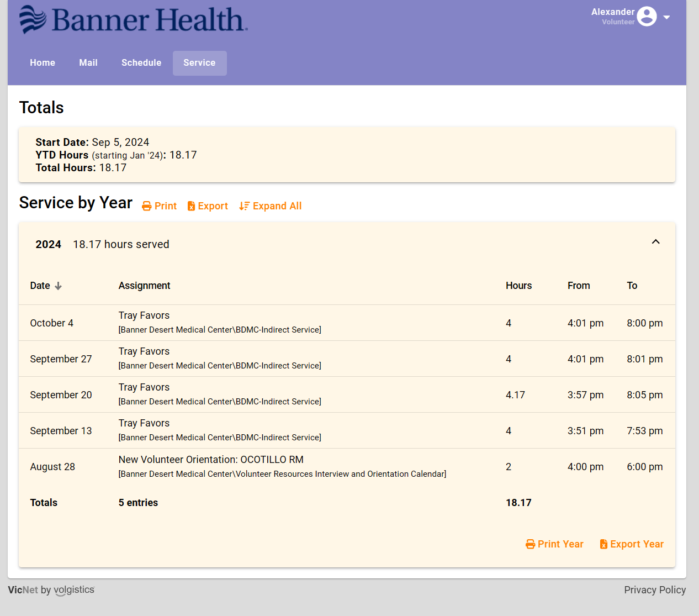Viewport: 699px width, 616px height.
Task: Click the 6:00 pm end time
Action: [644, 467]
